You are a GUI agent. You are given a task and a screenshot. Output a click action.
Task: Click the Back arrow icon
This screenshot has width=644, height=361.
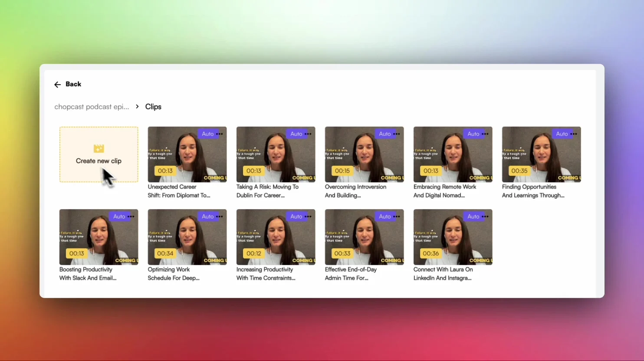(x=57, y=85)
